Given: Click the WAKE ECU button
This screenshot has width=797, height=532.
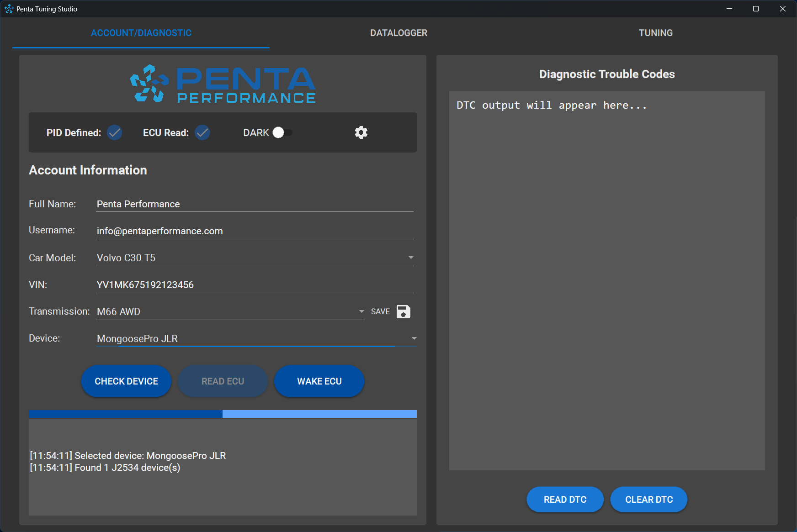Looking at the screenshot, I should (319, 381).
